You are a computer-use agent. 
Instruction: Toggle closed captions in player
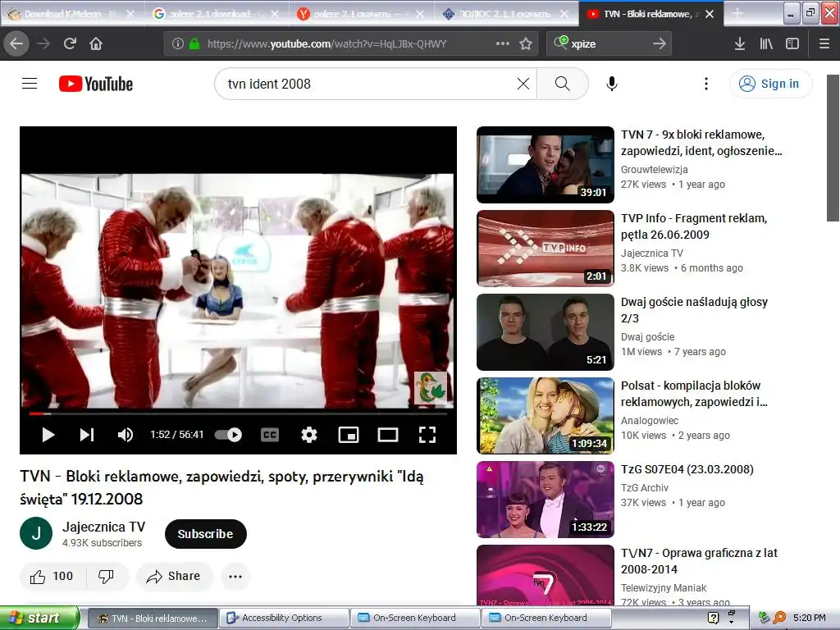[x=269, y=435]
